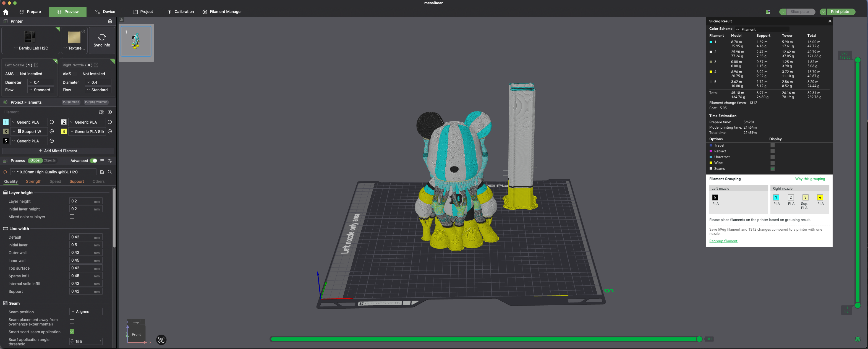Open Print plate dropdown arrow
Screen dimensions: 868x349
(823, 12)
